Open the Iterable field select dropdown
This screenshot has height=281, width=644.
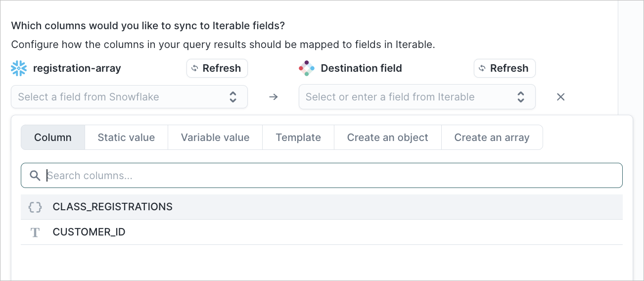coord(417,97)
